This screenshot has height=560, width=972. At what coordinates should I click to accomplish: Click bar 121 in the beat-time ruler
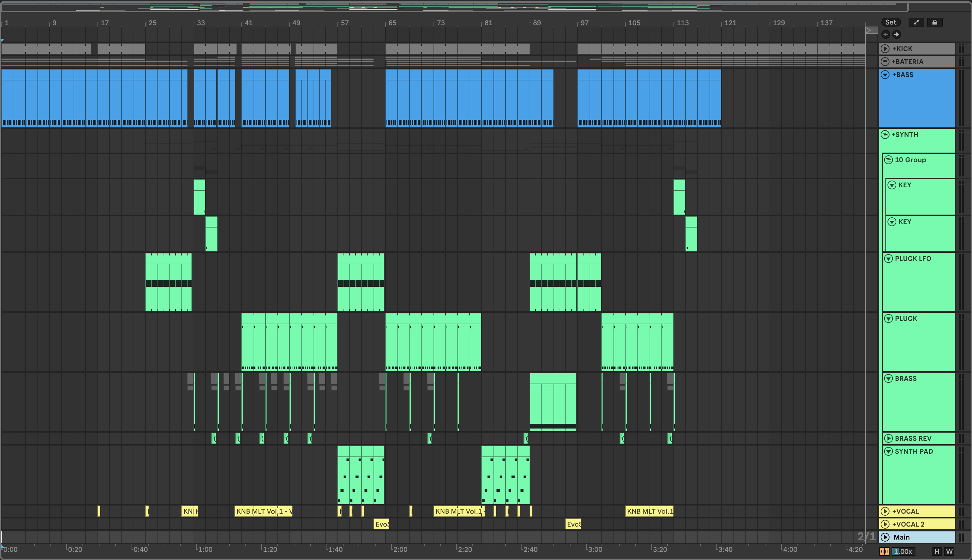730,23
